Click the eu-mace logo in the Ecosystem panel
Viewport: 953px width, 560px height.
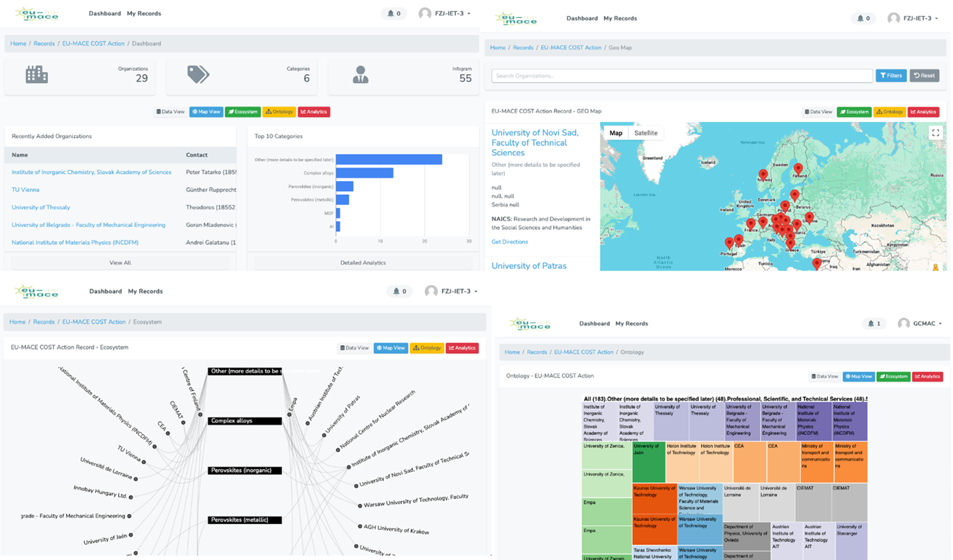click(37, 291)
